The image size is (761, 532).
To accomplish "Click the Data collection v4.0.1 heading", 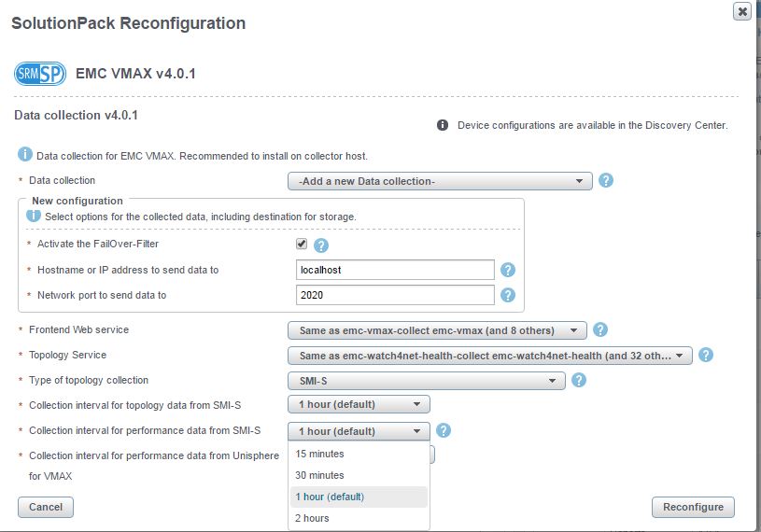I will pyautogui.click(x=77, y=115).
